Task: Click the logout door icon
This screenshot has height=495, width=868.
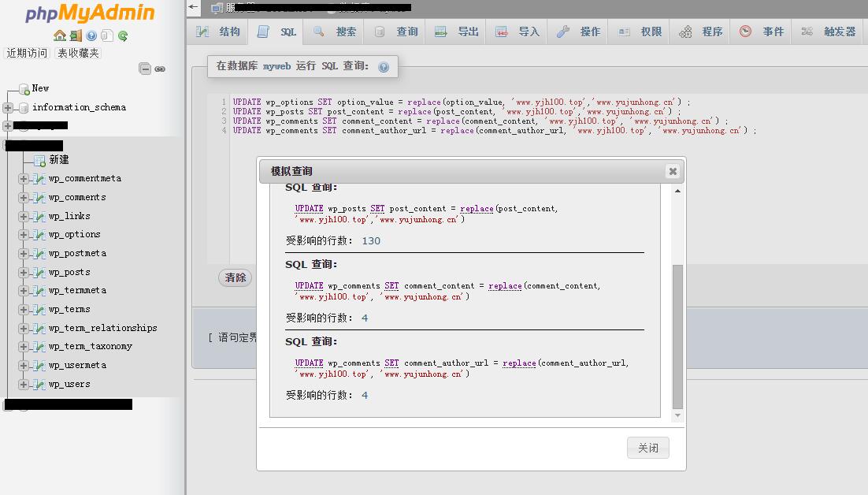Action: point(76,35)
